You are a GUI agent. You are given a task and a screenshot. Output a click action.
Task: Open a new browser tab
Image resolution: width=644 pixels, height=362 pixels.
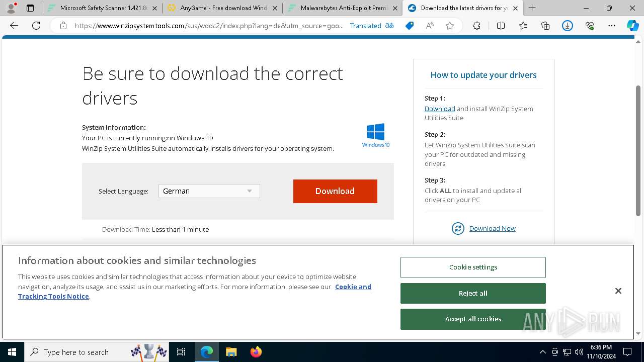tap(532, 8)
